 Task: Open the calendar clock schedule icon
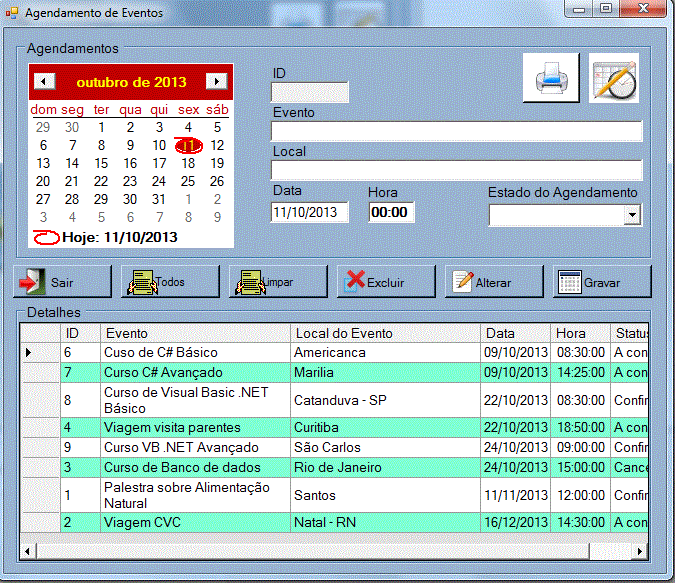click(x=614, y=78)
